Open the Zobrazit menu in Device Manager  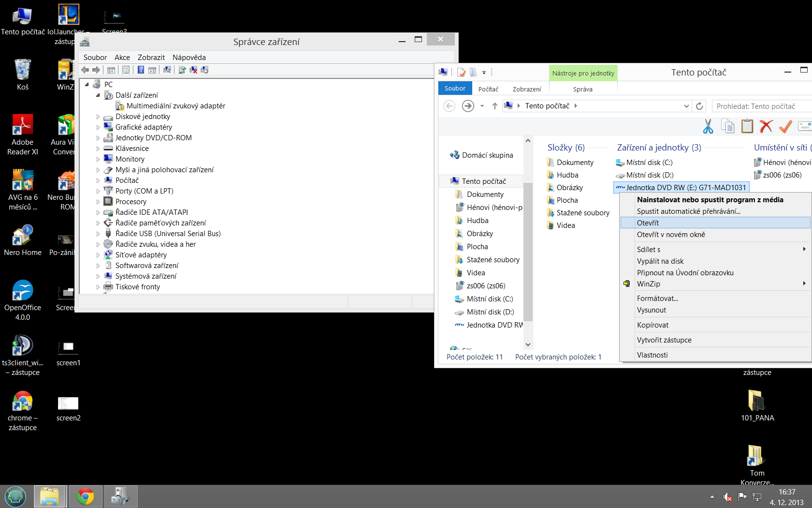pyautogui.click(x=151, y=58)
